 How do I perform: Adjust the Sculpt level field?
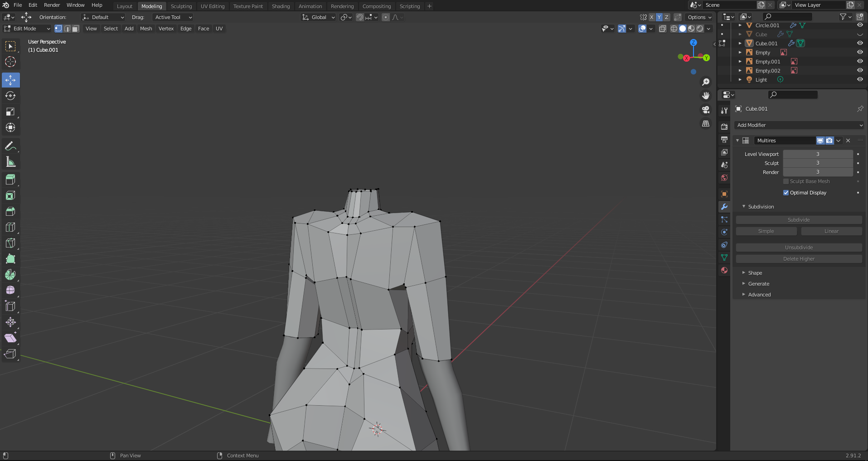(x=818, y=163)
